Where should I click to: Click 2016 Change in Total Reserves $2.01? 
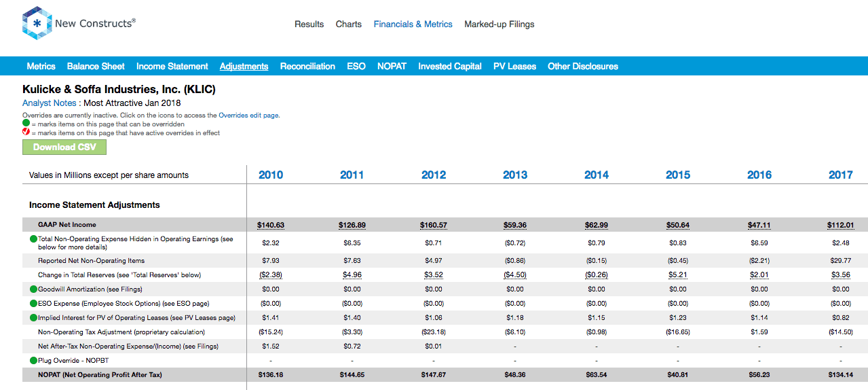tap(759, 275)
